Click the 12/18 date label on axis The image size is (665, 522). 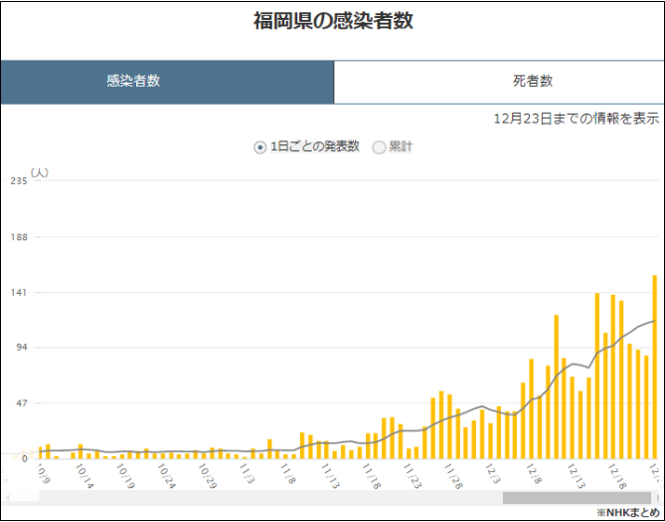click(617, 477)
